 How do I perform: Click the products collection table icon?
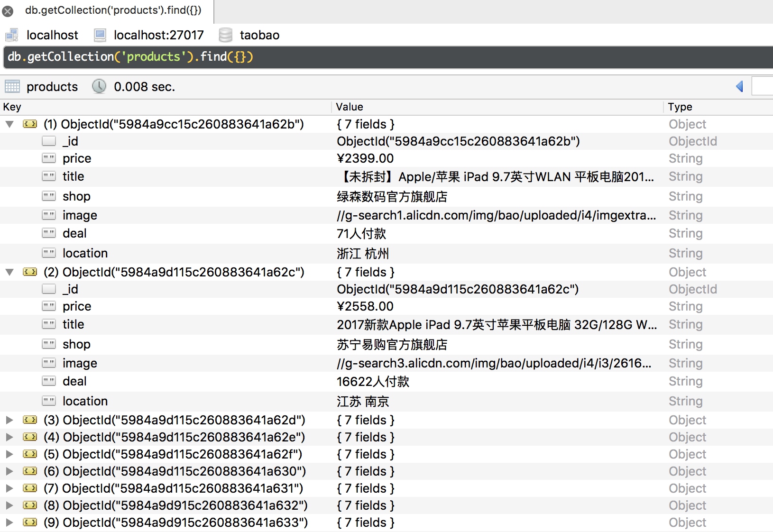(x=12, y=87)
